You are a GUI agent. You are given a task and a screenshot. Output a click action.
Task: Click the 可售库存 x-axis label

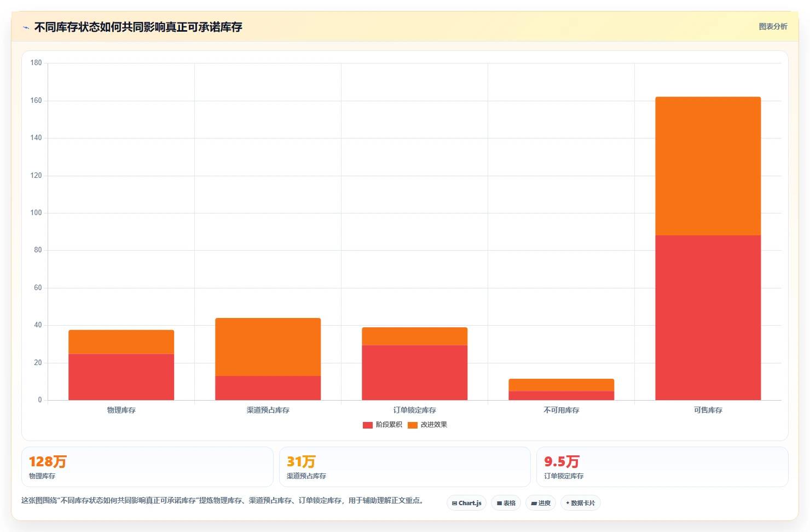(x=708, y=410)
